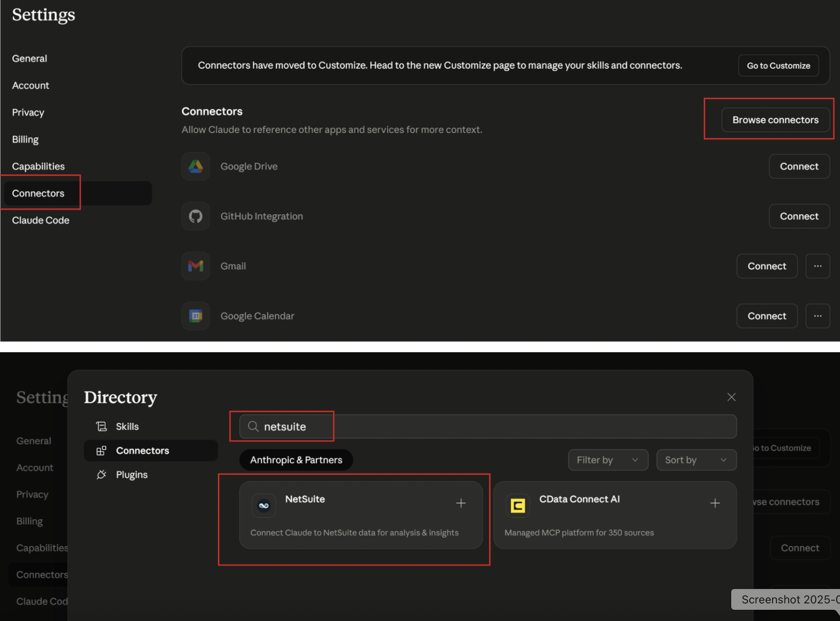Click Browse connectors button
Viewport: 840px width, 621px height.
point(775,120)
